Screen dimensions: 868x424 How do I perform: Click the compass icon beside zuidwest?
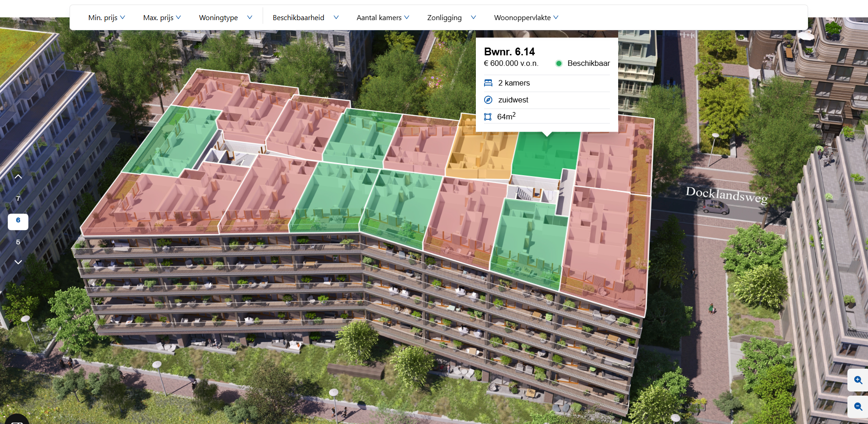pyautogui.click(x=488, y=100)
